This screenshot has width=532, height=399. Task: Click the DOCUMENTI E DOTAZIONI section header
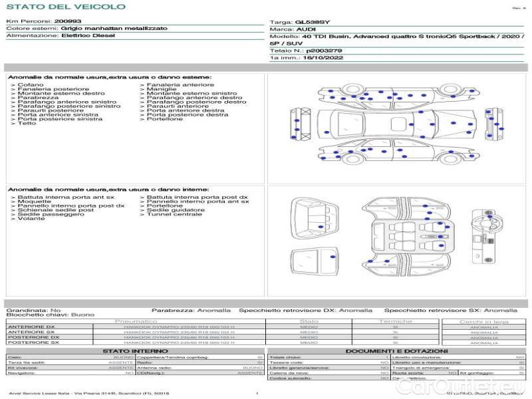(395, 350)
